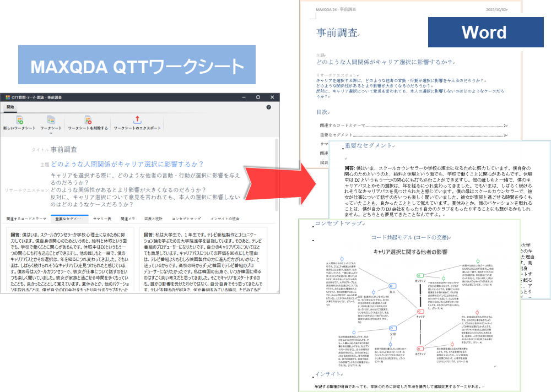Click the blue 主題 topic text

point(127,164)
